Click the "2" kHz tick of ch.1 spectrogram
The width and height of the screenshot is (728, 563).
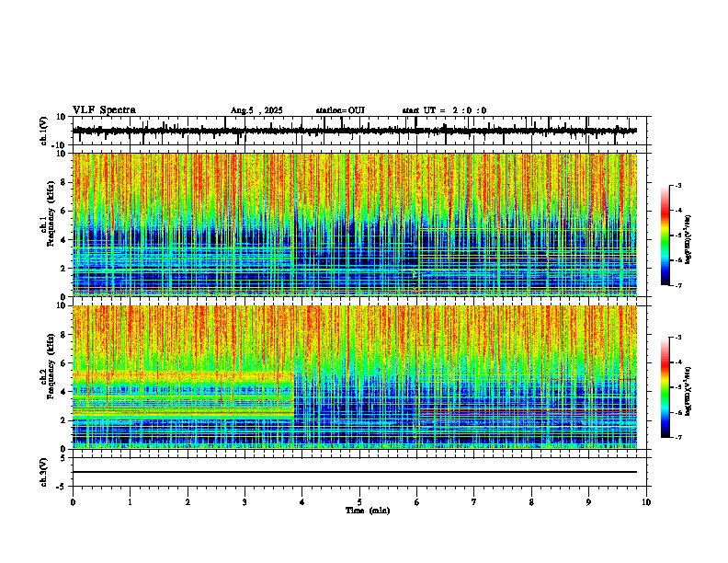[x=65, y=269]
